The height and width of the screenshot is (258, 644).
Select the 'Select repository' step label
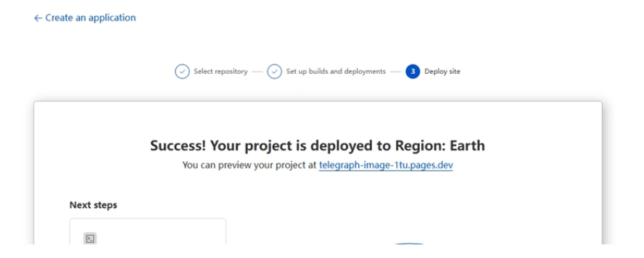(x=221, y=72)
